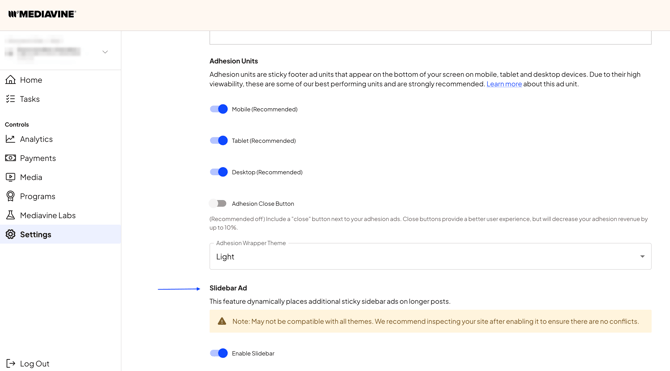
Task: Enable the Adhesion Close Button toggle
Action: coord(218,203)
